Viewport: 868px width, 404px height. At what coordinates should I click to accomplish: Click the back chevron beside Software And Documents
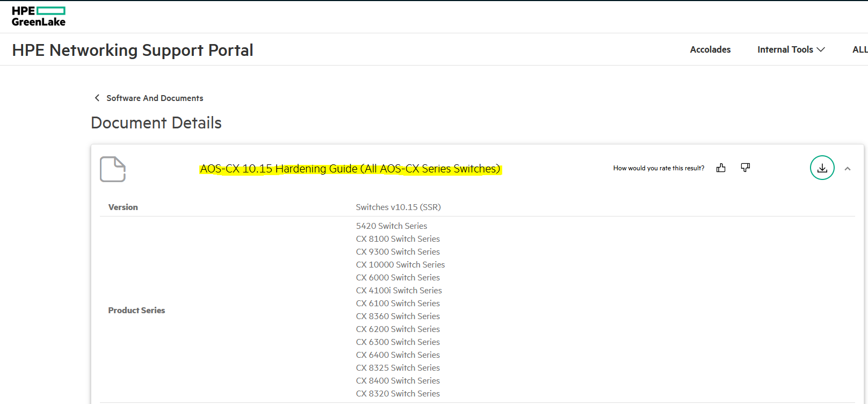(x=97, y=98)
